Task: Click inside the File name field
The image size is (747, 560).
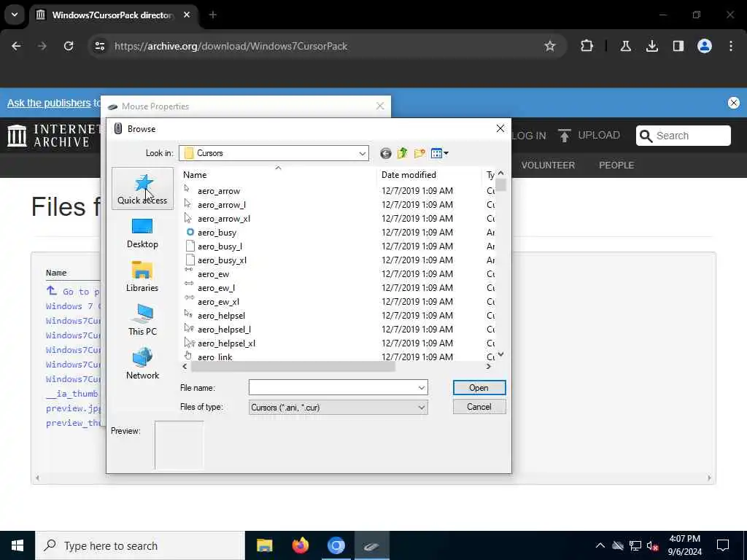Action: pyautogui.click(x=333, y=388)
